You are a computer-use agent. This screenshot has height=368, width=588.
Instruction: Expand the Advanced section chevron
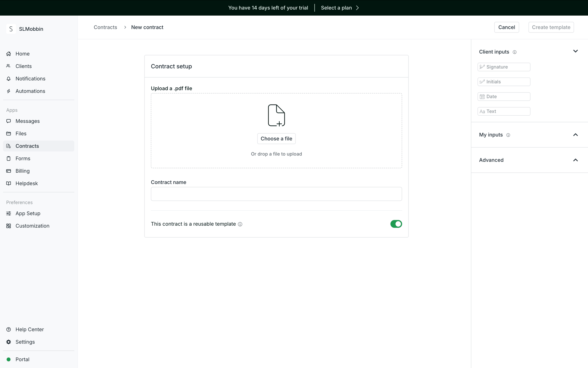pyautogui.click(x=575, y=160)
